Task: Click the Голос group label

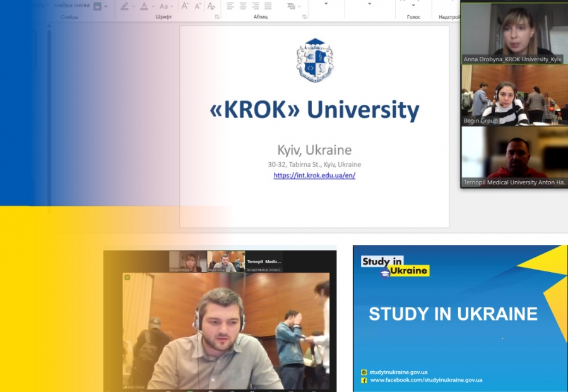Action: (413, 16)
